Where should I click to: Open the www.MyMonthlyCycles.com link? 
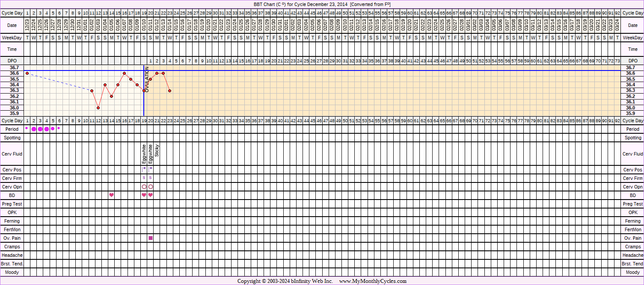[373, 281]
